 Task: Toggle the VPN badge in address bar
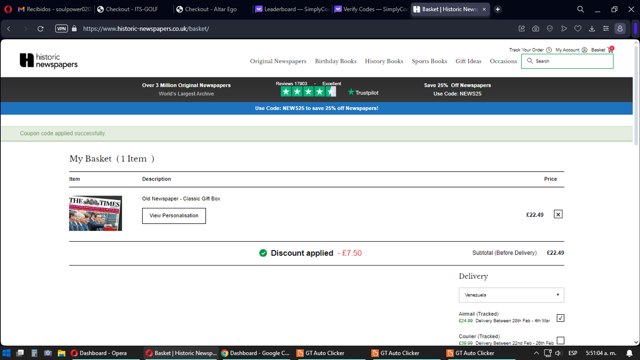click(x=61, y=29)
